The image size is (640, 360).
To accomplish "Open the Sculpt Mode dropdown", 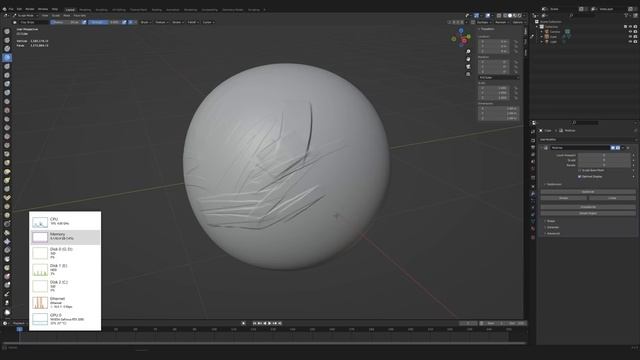I will click(x=24, y=16).
